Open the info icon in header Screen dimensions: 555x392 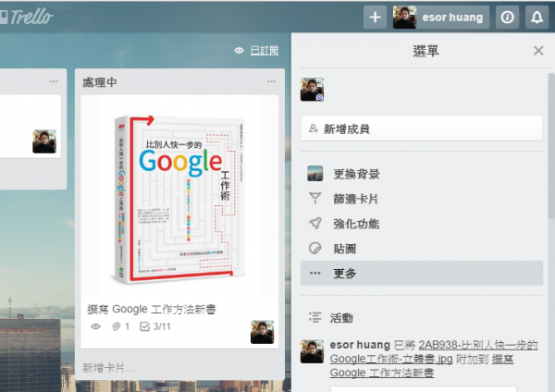point(507,17)
